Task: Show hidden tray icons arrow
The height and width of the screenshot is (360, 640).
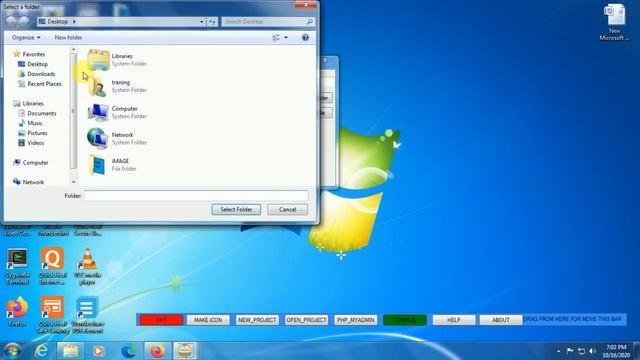Action: (x=558, y=351)
